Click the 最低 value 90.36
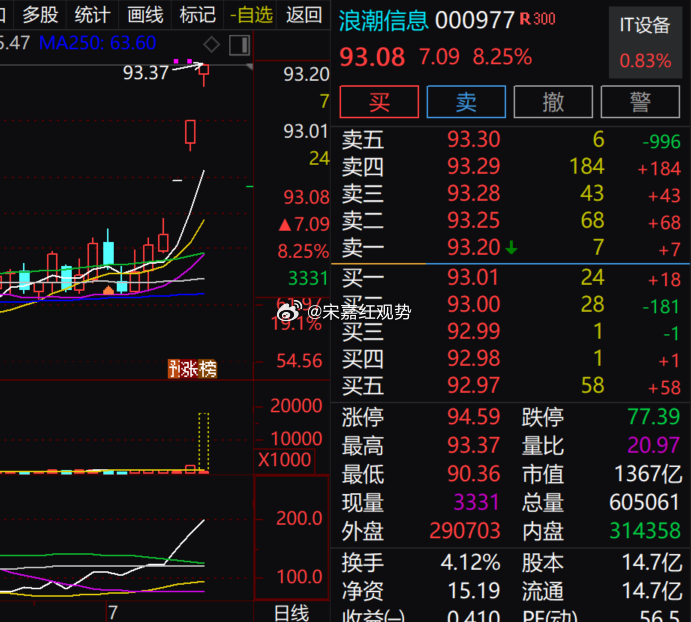The width and height of the screenshot is (691, 622). (x=474, y=474)
